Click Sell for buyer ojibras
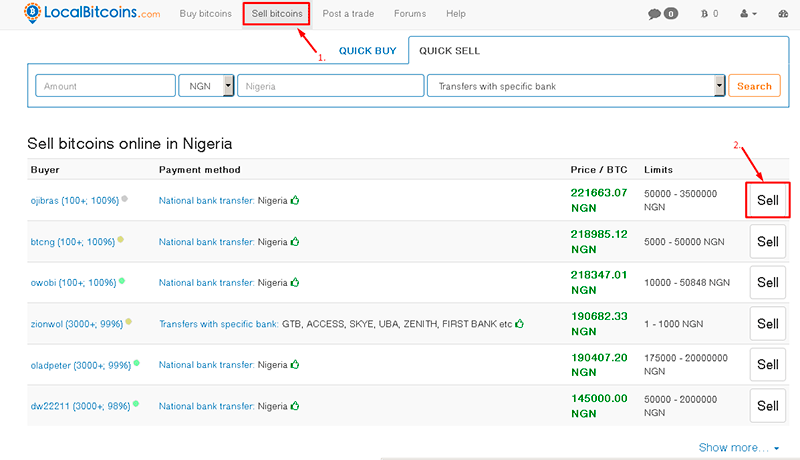The height and width of the screenshot is (460, 800). point(767,200)
